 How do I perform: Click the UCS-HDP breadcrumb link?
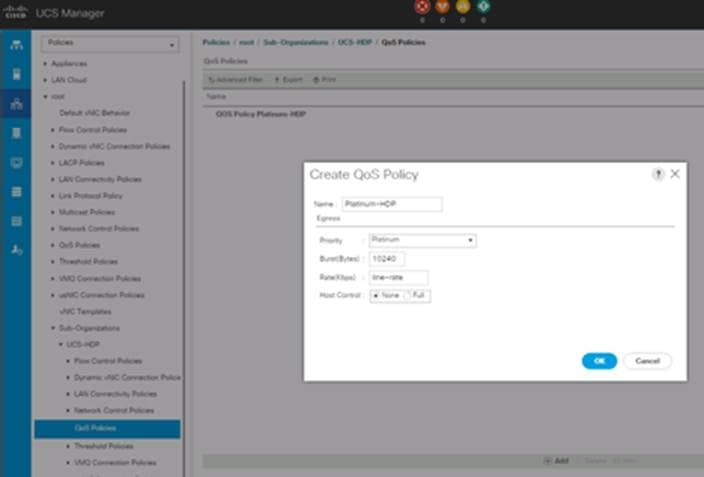(x=355, y=42)
